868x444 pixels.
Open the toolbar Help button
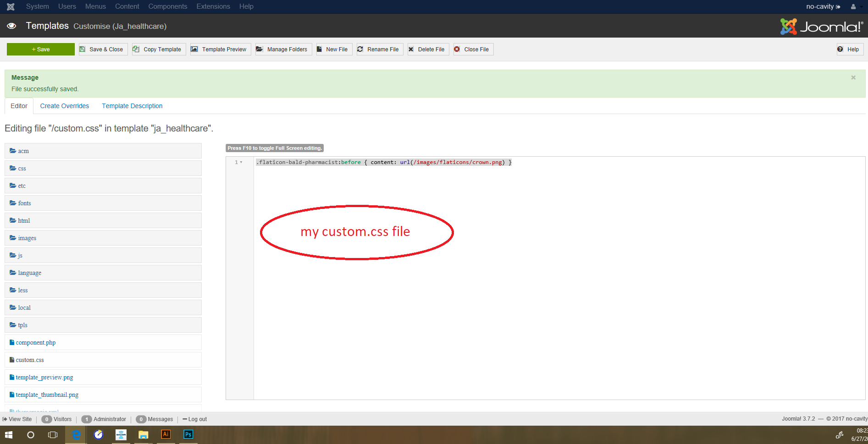pos(850,49)
